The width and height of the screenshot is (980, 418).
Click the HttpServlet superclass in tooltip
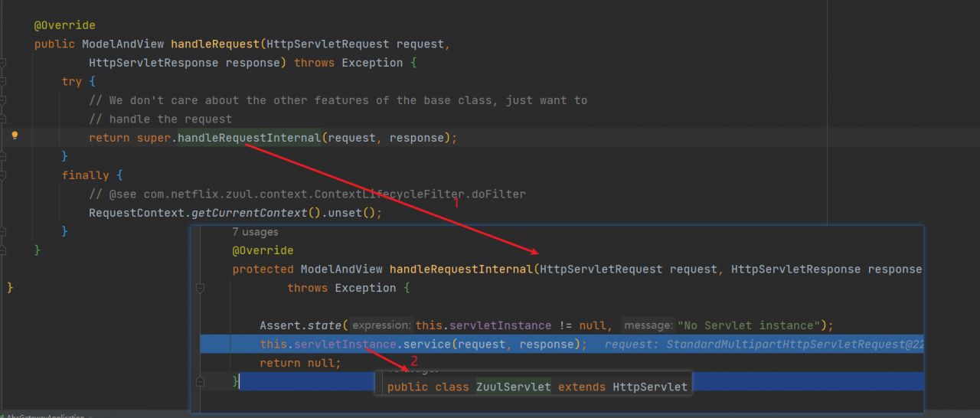click(x=650, y=387)
